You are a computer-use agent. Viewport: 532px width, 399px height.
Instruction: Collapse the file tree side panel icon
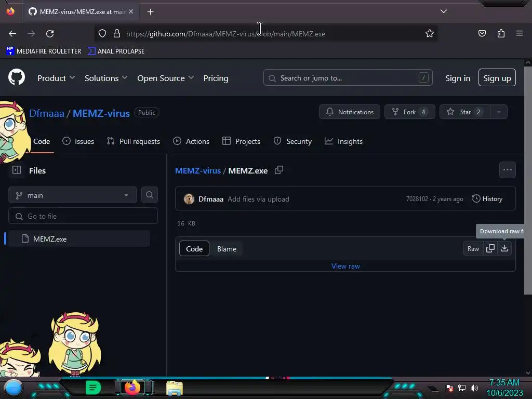coord(17,170)
